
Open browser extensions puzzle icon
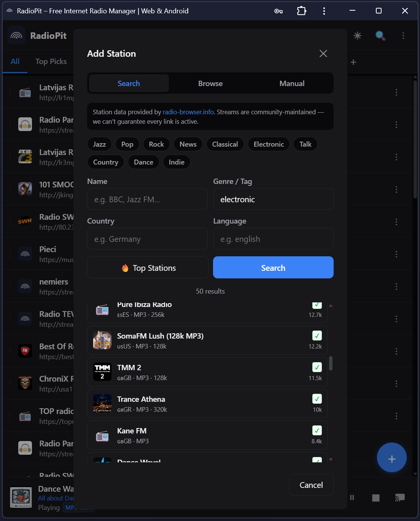coord(301,11)
